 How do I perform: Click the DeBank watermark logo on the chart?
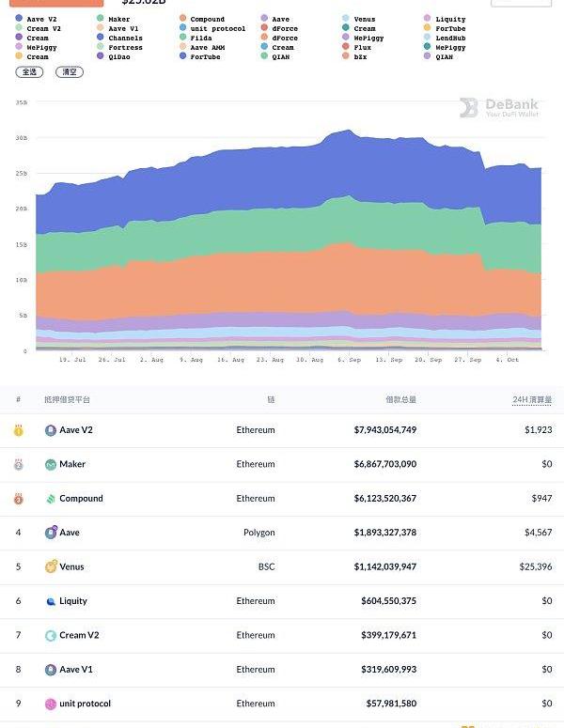pos(469,108)
